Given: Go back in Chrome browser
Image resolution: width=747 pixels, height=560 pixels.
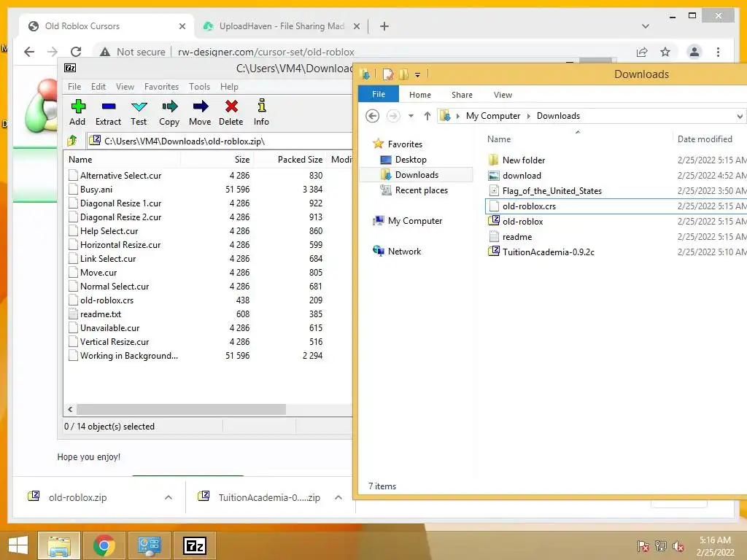Looking at the screenshot, I should [x=29, y=52].
